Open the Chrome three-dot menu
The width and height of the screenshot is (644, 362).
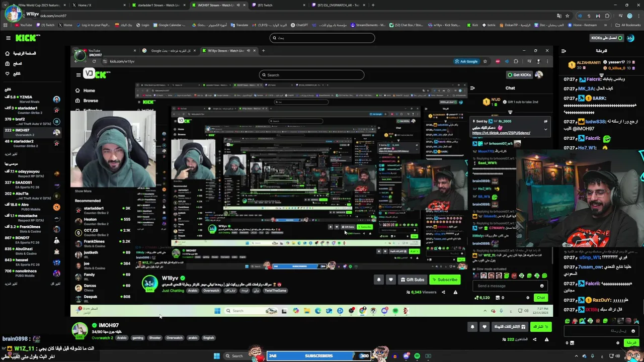click(x=638, y=16)
